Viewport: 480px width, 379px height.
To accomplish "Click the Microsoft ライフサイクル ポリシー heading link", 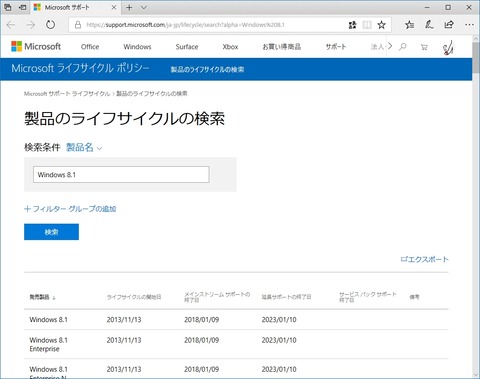I will tap(80, 68).
